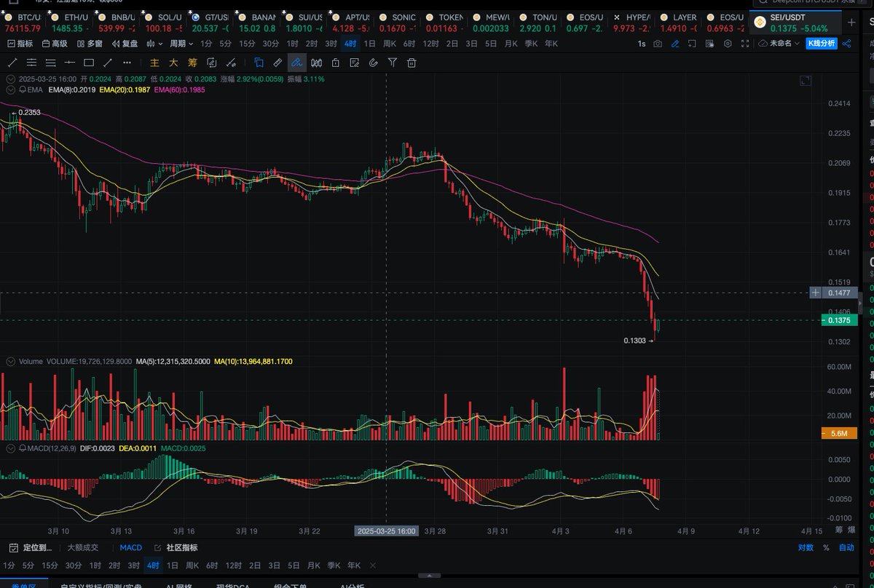Open the filter funnel icon in the toolbar
Image resolution: width=874 pixels, height=588 pixels.
coord(393,63)
